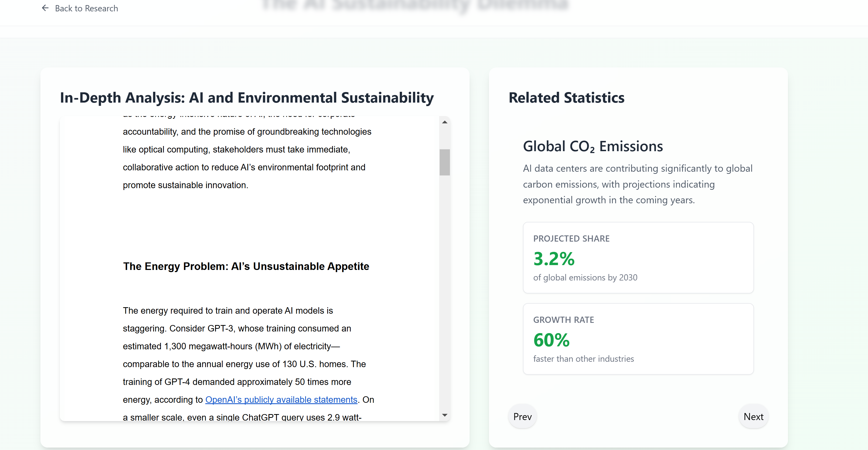
Task: Click the Related Statistics heading
Action: pyautogui.click(x=566, y=98)
